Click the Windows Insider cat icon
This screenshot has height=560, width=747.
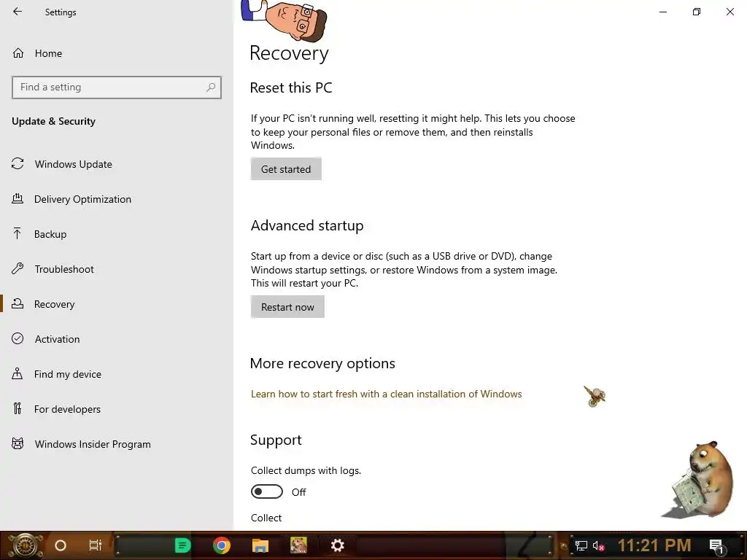click(x=18, y=444)
